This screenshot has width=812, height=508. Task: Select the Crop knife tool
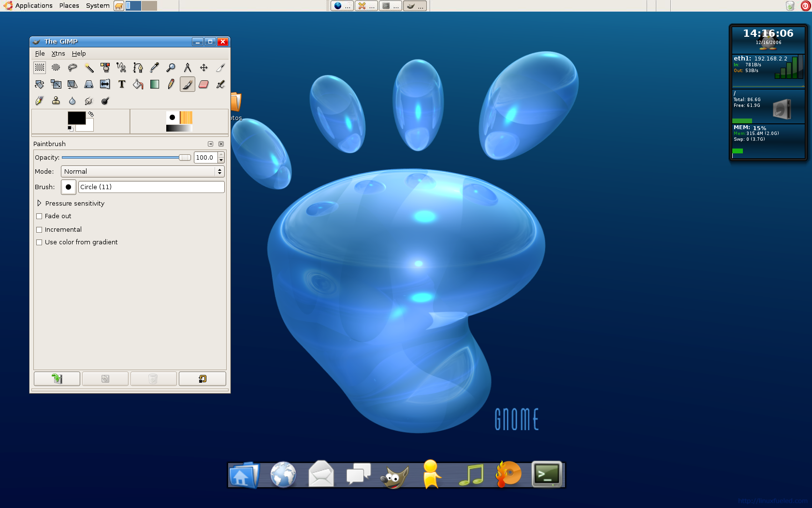pyautogui.click(x=220, y=68)
